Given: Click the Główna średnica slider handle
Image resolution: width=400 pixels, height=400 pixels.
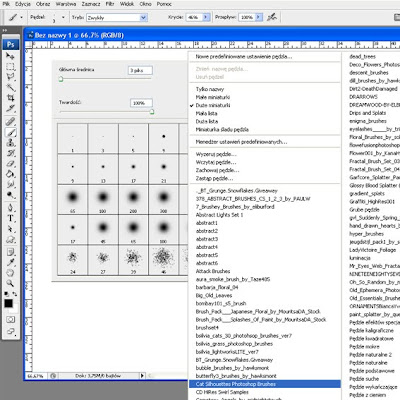Looking at the screenshot, I should pyautogui.click(x=61, y=79).
